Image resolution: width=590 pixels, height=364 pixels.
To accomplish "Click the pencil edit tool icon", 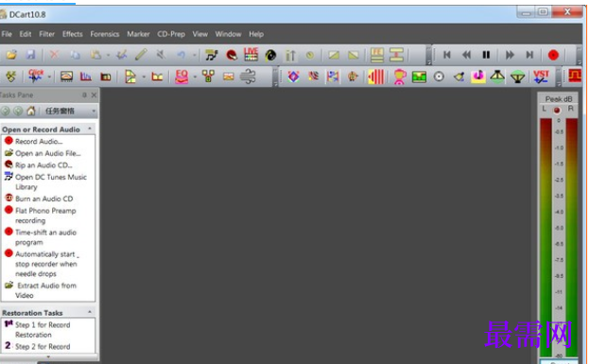I will pyautogui.click(x=141, y=55).
